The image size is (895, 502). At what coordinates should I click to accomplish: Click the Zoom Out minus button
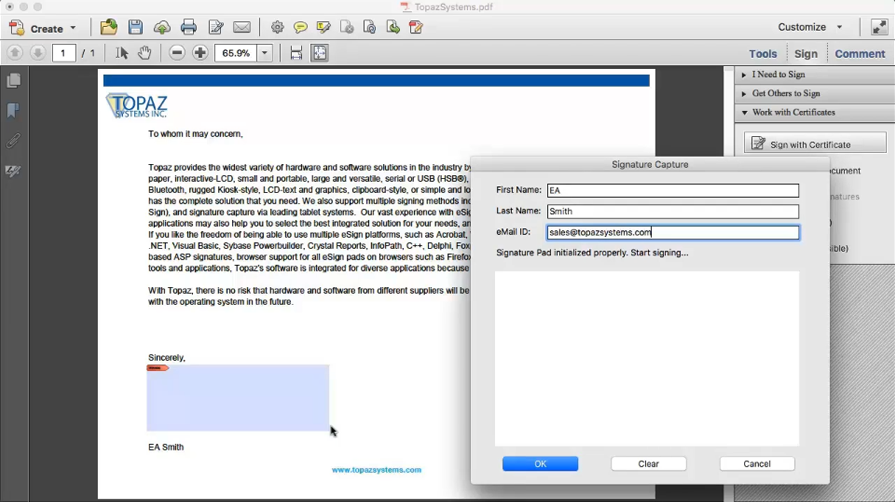(x=177, y=53)
